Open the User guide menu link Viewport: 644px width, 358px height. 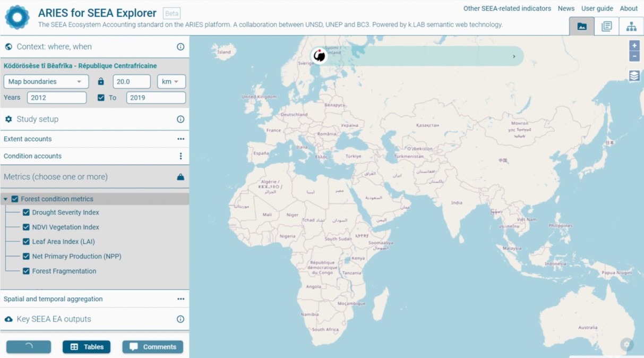597,8
